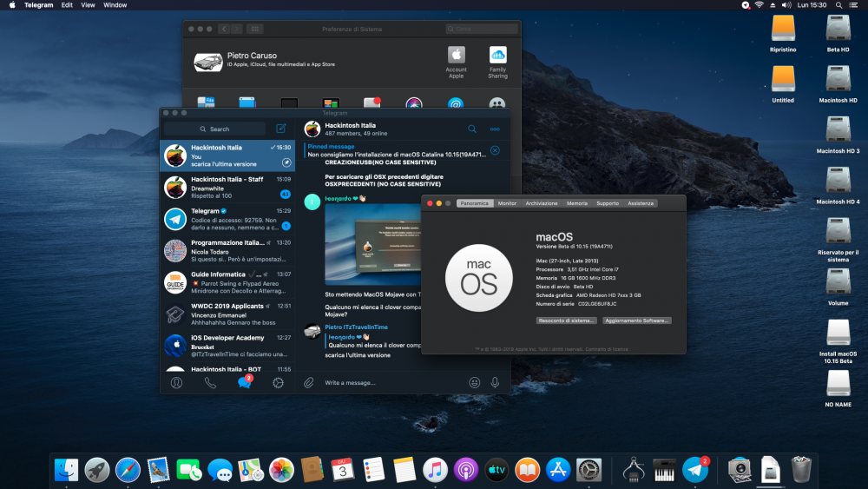Open Telegram from the Dock
This screenshot has height=489, width=868.
click(x=695, y=470)
